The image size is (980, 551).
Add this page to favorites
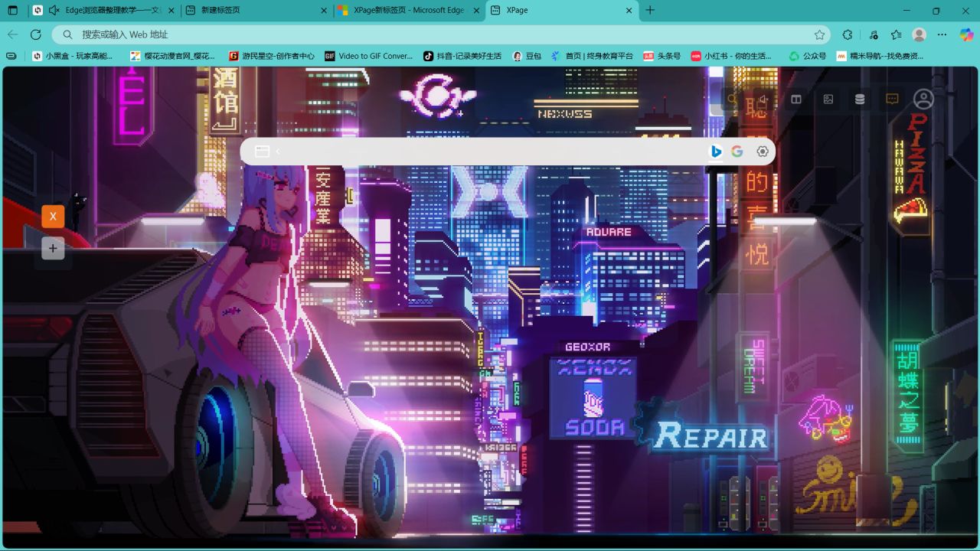pos(820,34)
